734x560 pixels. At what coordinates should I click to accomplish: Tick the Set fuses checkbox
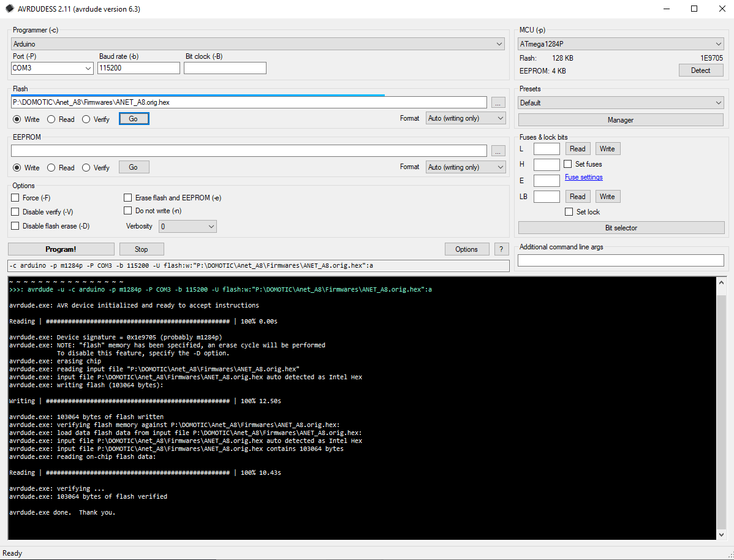568,164
